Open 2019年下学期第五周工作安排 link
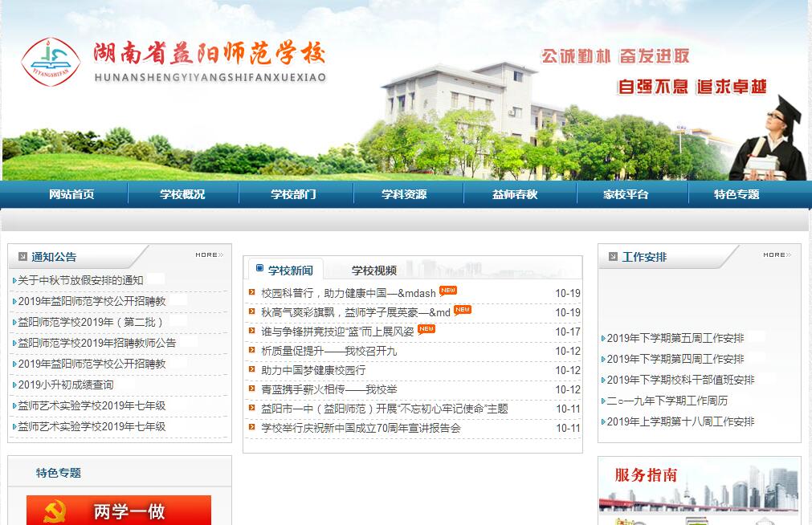Screen dimensions: 812x525 coord(675,338)
